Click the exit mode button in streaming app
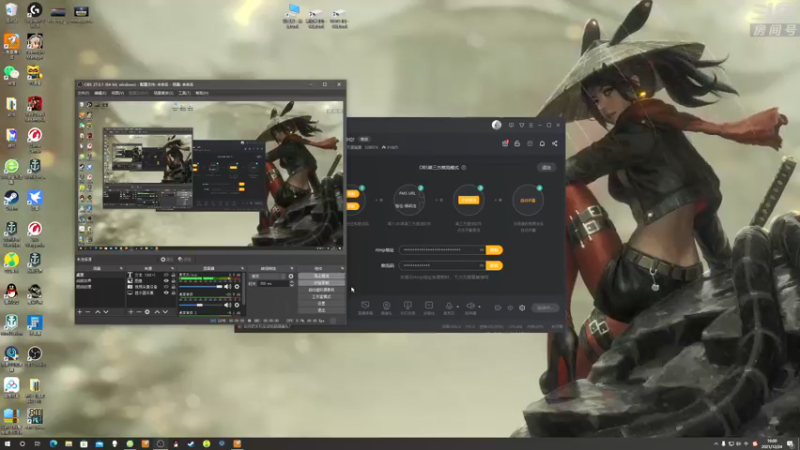The width and height of the screenshot is (800, 450). tap(546, 167)
